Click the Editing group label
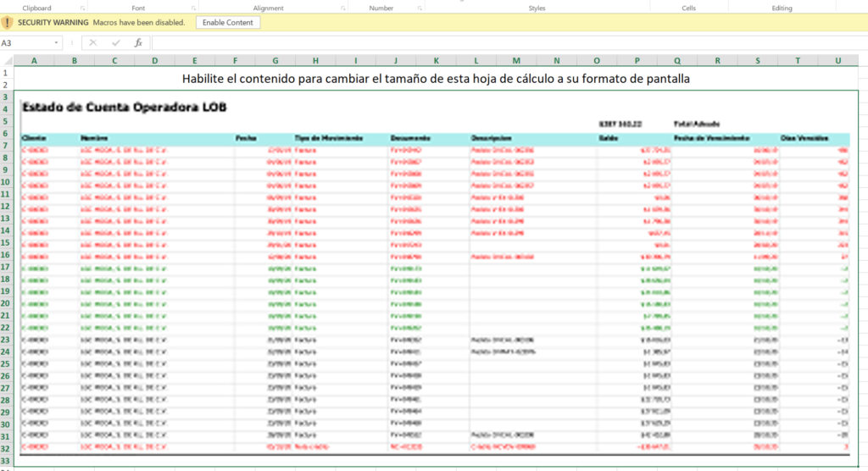Screen dimensions: 868x471 click(x=782, y=8)
